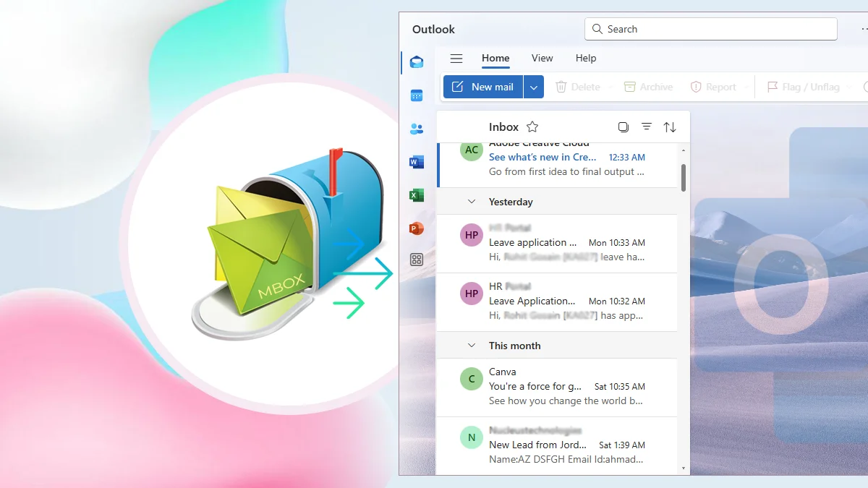
Task: Click the HP avatar on the Mon 10:33 AM message
Action: pos(472,235)
